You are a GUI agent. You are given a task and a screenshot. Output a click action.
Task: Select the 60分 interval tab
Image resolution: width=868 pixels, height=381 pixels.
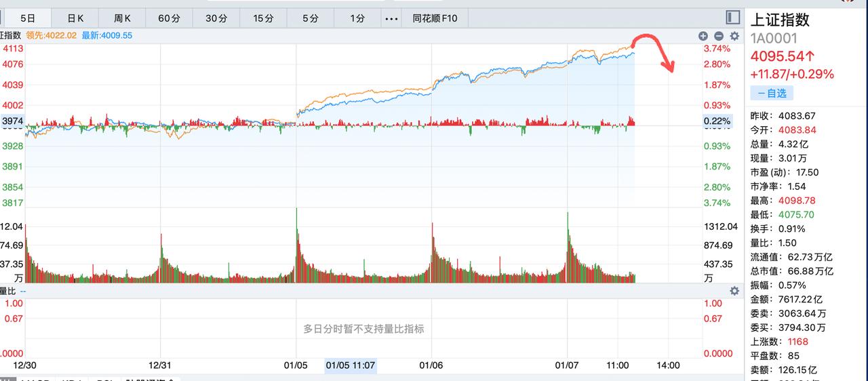click(x=169, y=18)
